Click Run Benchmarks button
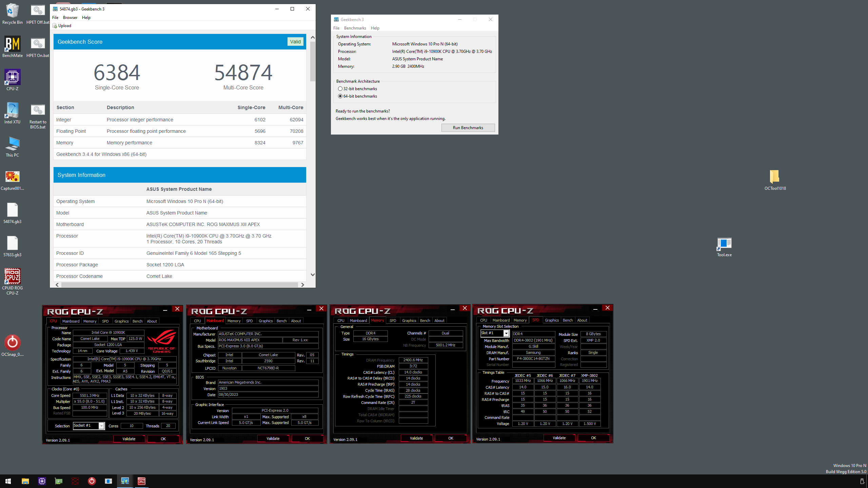Image resolution: width=868 pixels, height=488 pixels. [468, 128]
